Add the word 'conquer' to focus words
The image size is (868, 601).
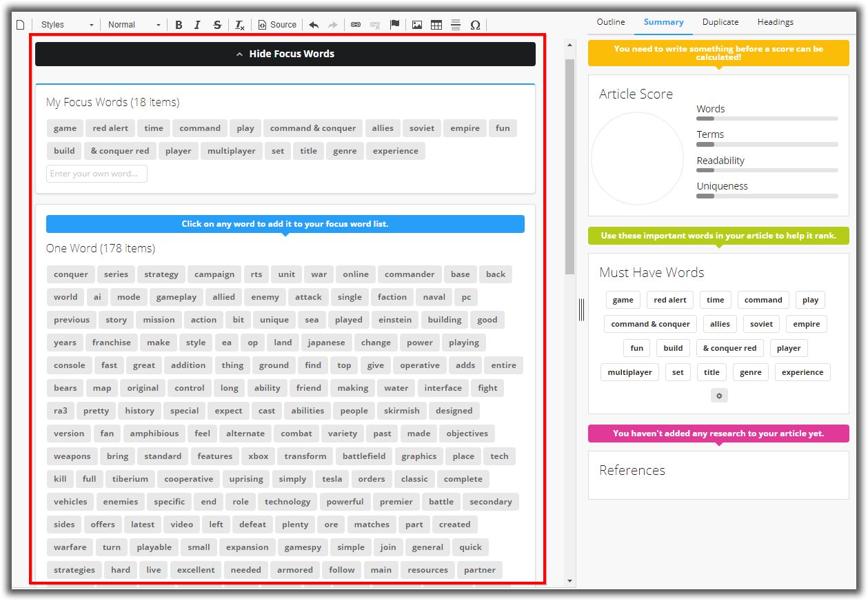(x=71, y=274)
